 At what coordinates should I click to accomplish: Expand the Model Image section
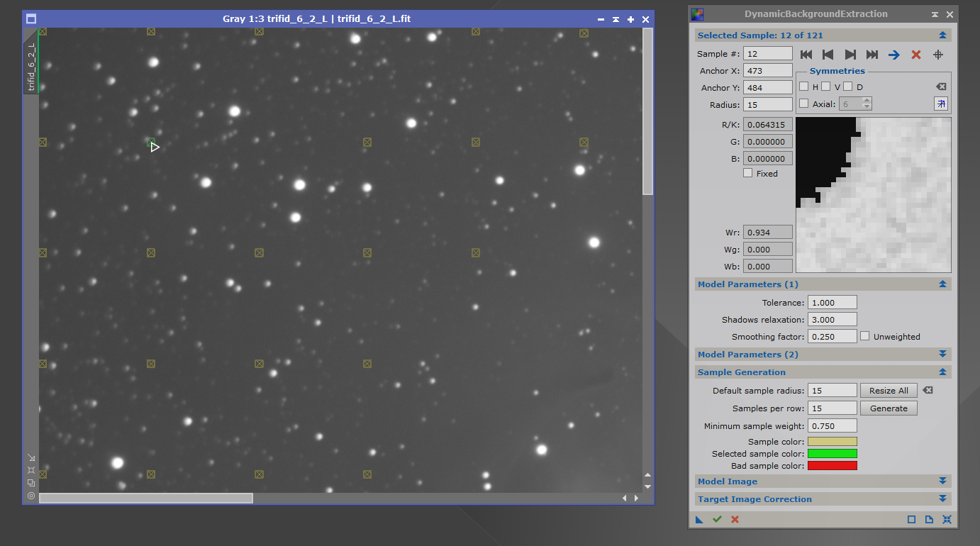point(942,481)
